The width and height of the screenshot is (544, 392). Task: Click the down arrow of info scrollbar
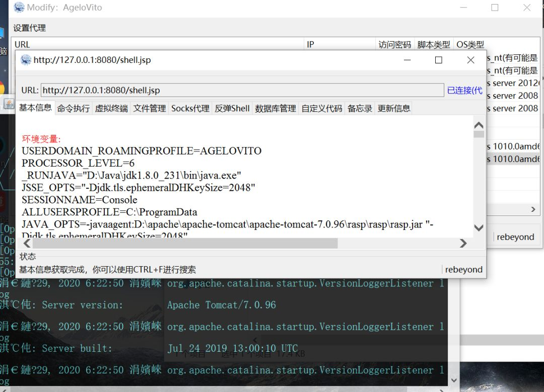click(x=479, y=228)
